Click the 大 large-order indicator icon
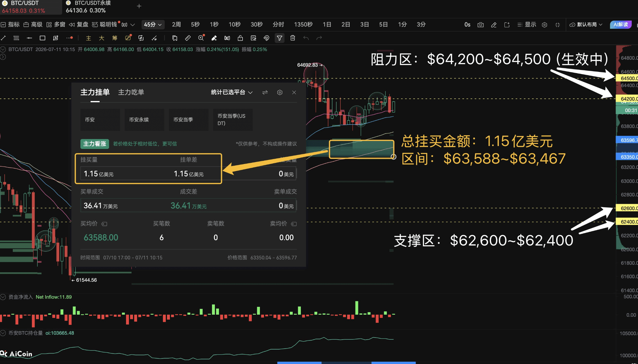Viewport: 638px width, 364px height. tap(102, 38)
